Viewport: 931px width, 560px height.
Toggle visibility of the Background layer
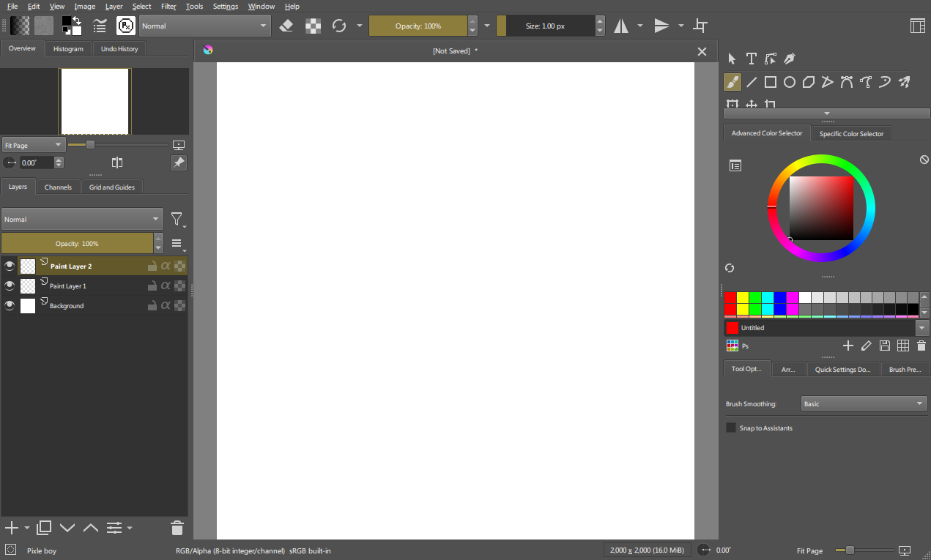10,306
